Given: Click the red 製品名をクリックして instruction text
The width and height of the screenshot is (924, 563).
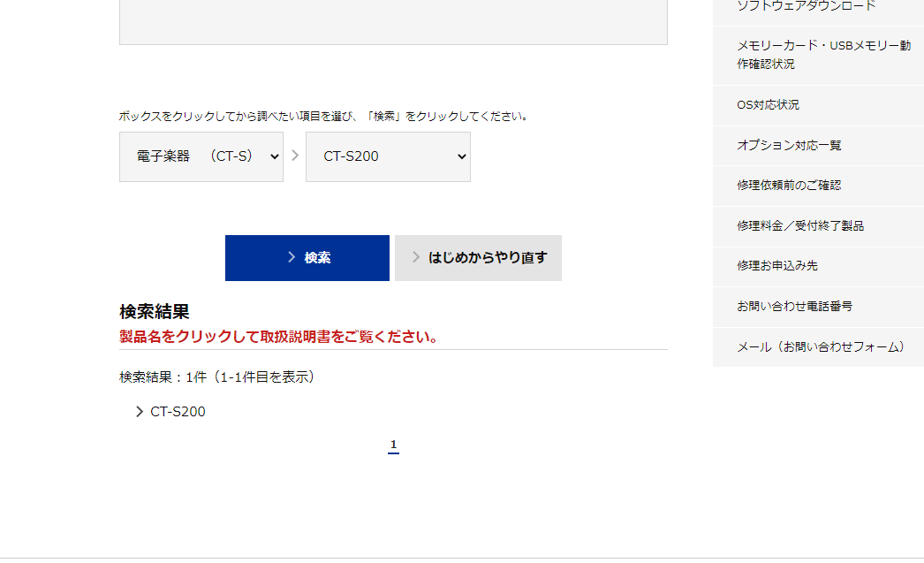Looking at the screenshot, I should click(x=279, y=338).
